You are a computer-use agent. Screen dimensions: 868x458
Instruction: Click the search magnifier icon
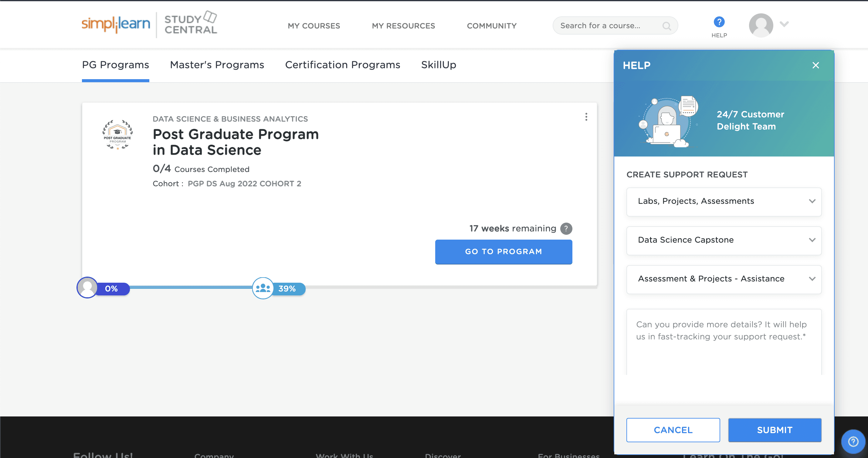[x=666, y=26]
